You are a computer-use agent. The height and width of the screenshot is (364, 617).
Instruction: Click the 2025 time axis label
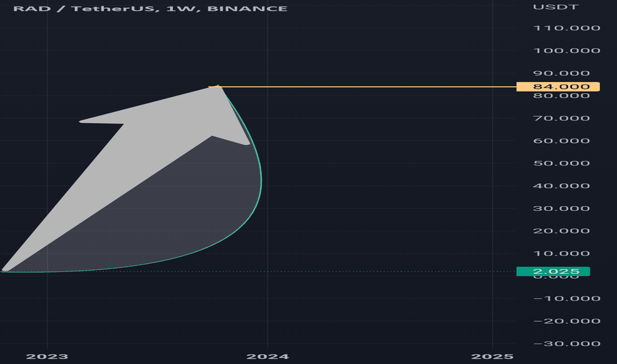(493, 357)
